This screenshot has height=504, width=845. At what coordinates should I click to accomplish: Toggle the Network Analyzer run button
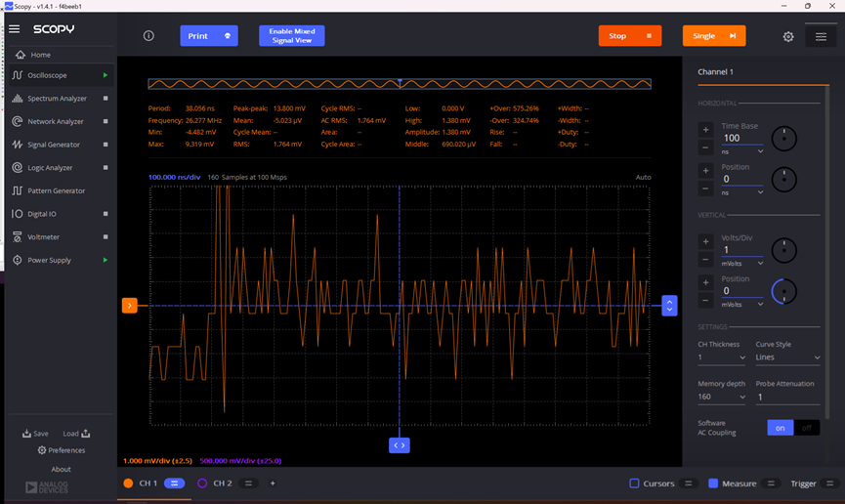[x=106, y=122]
